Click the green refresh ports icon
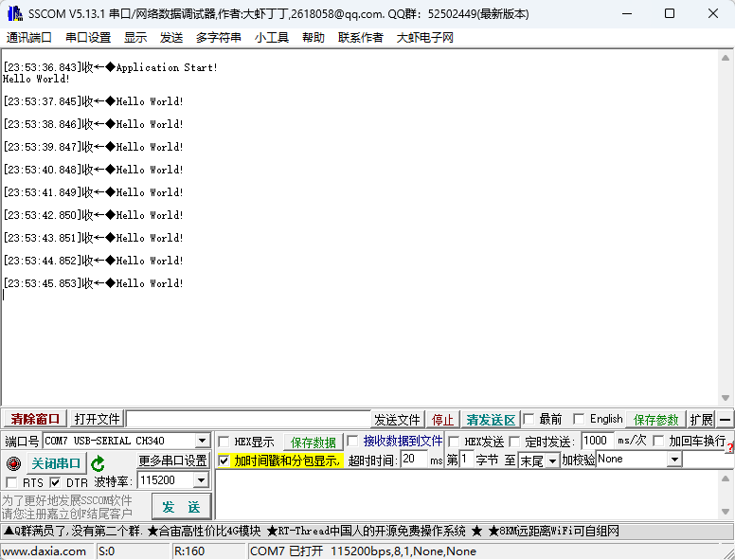735x560 pixels. click(x=98, y=463)
